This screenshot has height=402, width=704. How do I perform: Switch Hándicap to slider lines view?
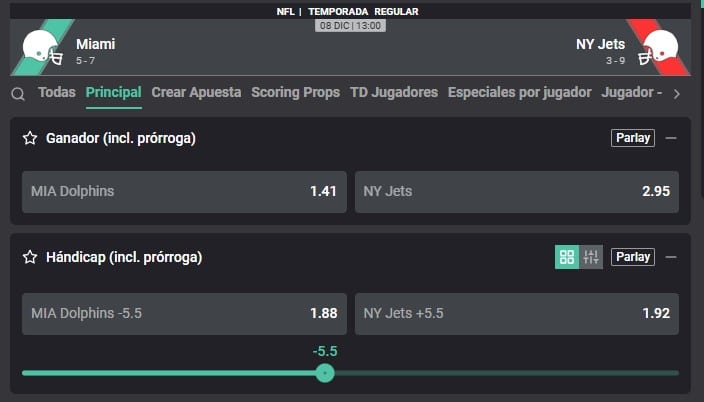pos(591,257)
